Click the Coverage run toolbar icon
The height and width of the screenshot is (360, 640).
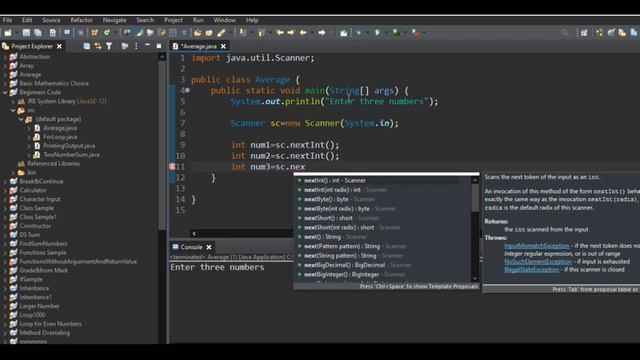(x=396, y=33)
